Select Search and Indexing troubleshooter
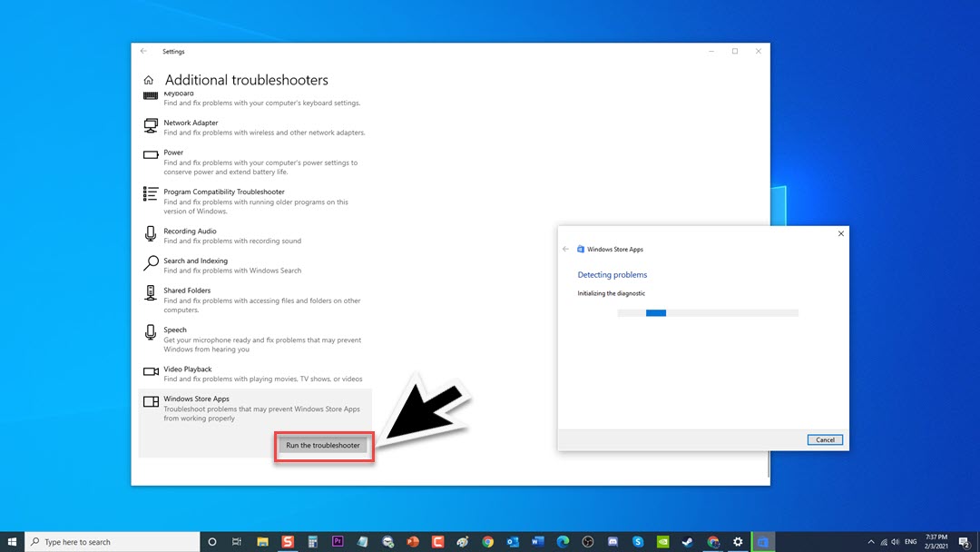 click(255, 265)
